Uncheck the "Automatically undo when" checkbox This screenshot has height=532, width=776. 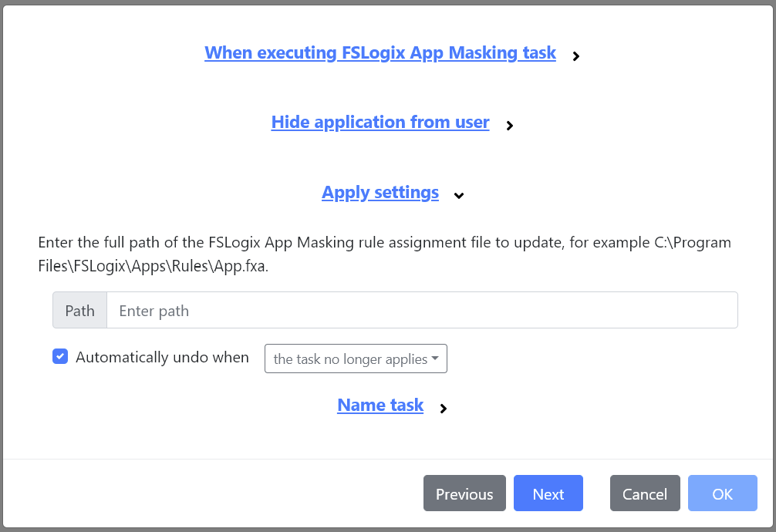point(60,356)
